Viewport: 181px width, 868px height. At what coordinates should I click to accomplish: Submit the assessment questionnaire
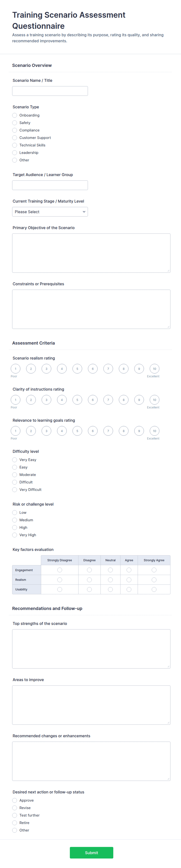91,852
